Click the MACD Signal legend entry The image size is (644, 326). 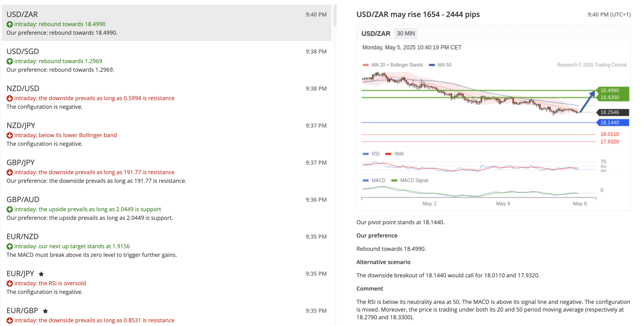(x=410, y=180)
